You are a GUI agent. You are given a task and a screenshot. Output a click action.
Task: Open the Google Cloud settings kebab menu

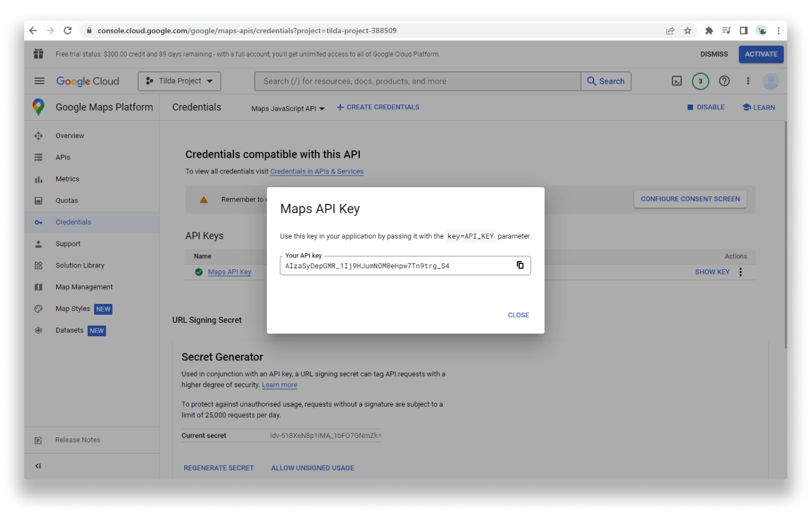pos(748,81)
